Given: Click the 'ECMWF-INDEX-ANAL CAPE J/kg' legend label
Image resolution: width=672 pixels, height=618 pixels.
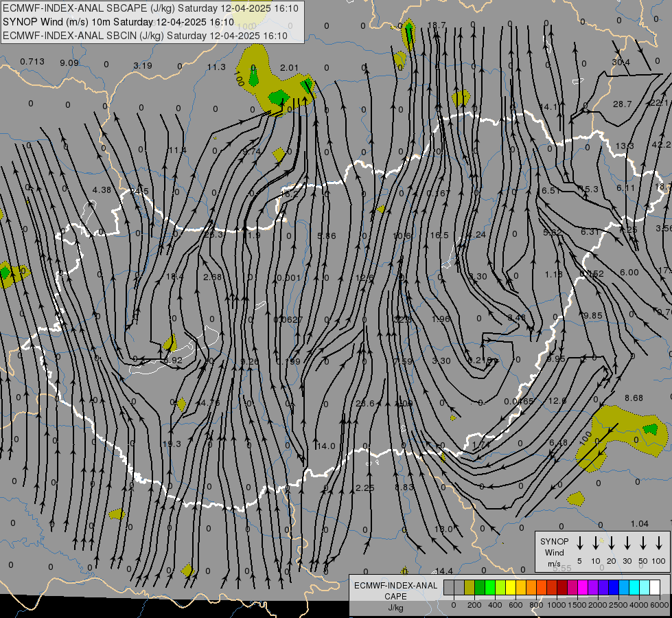Looking at the screenshot, I should point(395,596).
